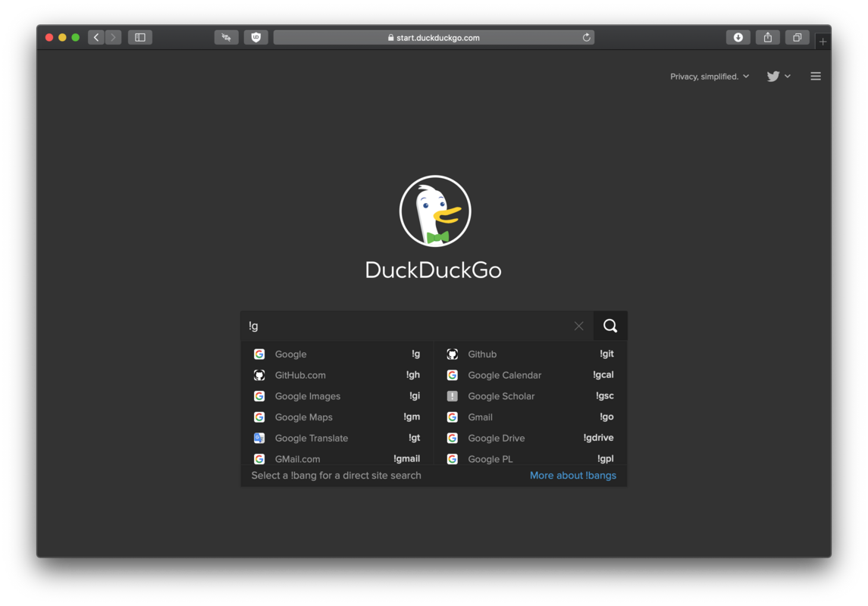Open the DuckDuckGo hamburger menu
Viewport: 868px width, 606px height.
[x=816, y=77]
